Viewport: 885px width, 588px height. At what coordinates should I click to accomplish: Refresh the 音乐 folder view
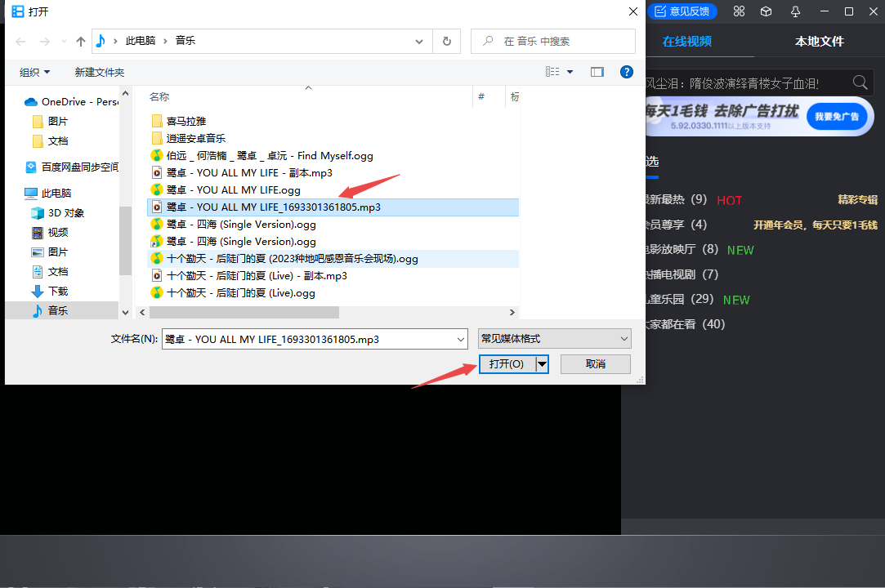[x=446, y=41]
